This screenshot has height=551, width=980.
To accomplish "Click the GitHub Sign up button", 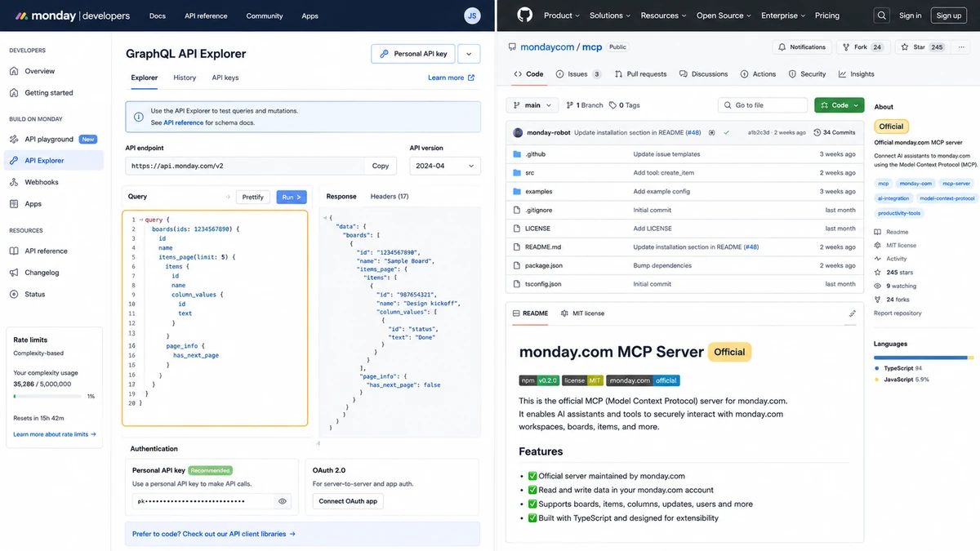I will (949, 16).
